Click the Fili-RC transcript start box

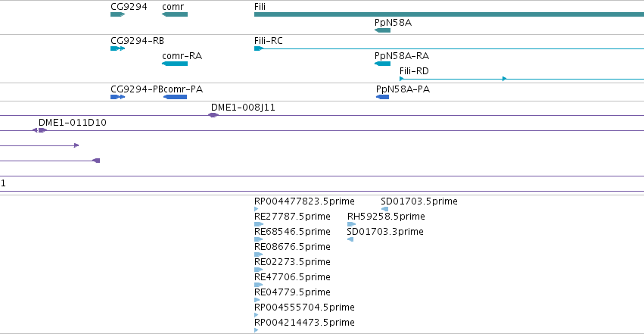(x=258, y=48)
